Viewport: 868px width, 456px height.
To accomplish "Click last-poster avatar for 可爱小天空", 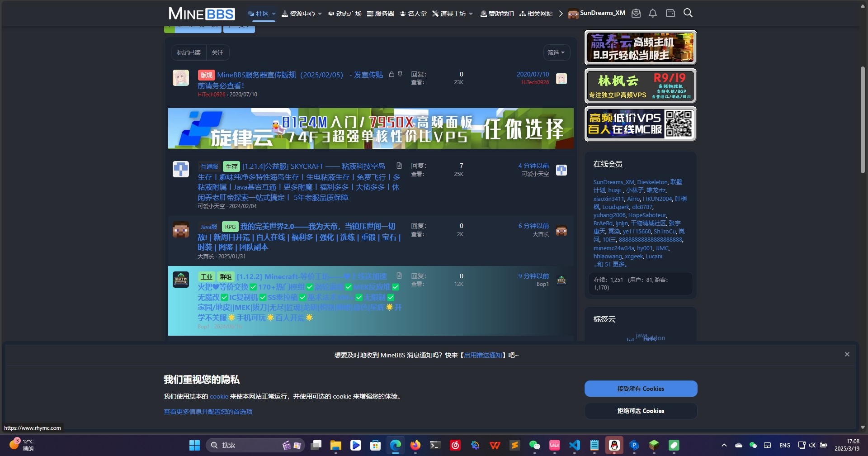I will coord(561,170).
